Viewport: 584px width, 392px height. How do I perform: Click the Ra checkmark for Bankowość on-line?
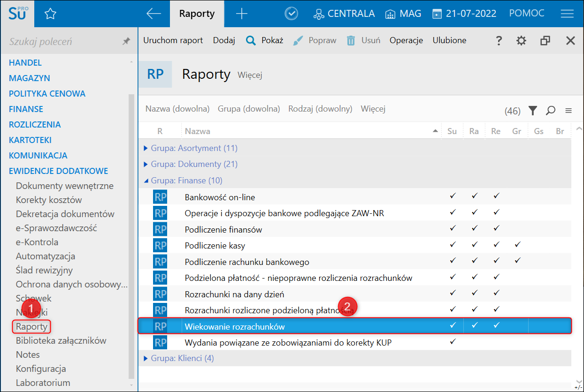[474, 196]
